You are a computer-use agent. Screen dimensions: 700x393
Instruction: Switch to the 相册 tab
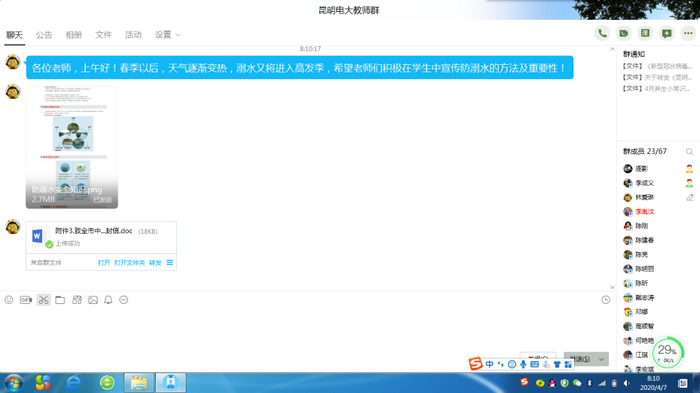pyautogui.click(x=74, y=35)
